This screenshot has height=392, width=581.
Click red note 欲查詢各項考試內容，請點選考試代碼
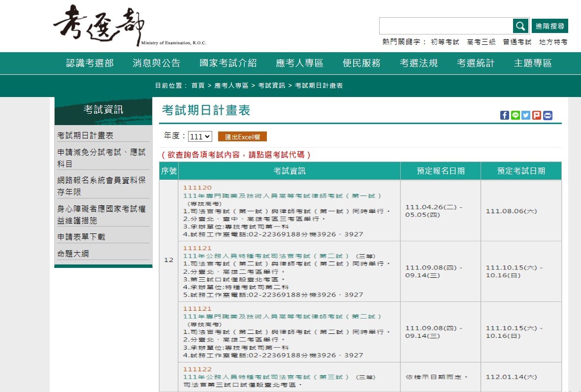[236, 155]
